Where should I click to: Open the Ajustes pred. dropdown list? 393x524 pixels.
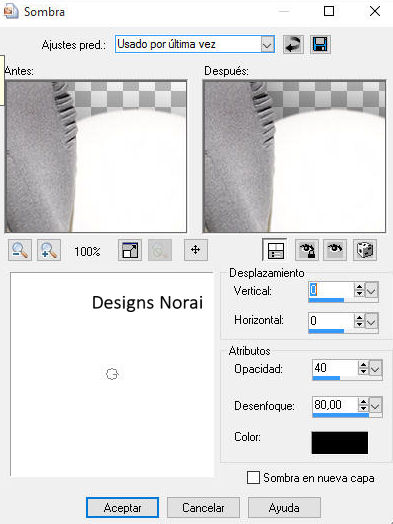coord(267,44)
